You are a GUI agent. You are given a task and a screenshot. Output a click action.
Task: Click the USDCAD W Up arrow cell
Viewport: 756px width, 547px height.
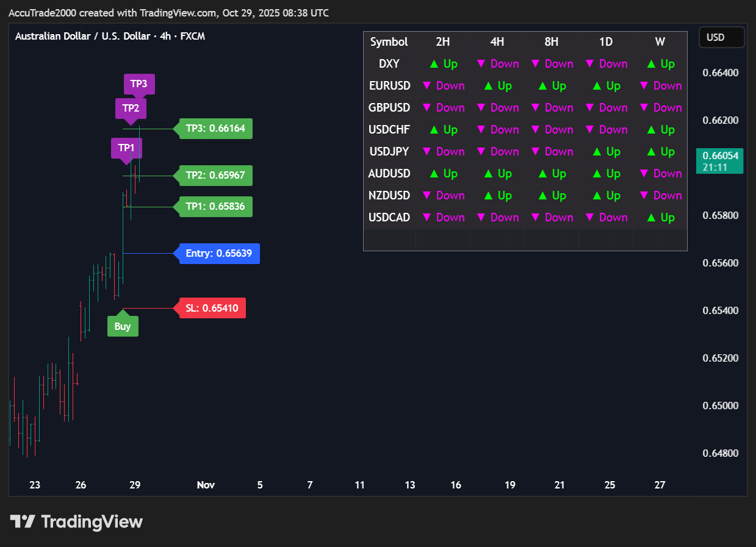click(x=660, y=218)
